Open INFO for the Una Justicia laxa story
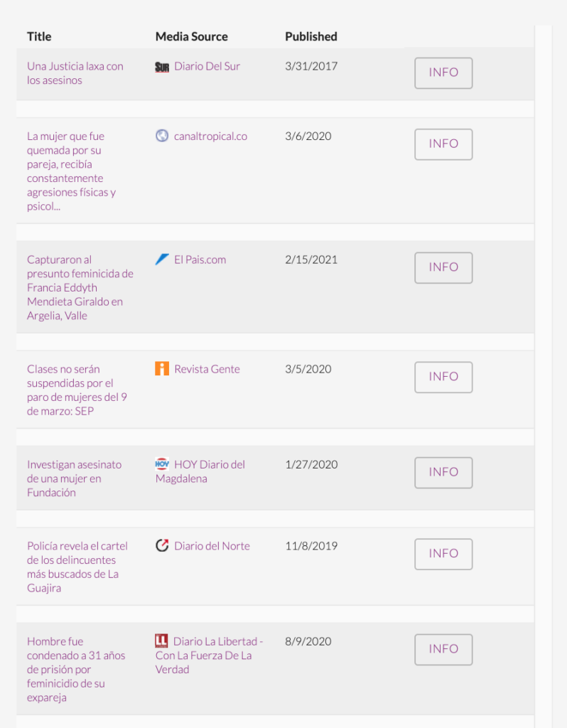This screenshot has width=567, height=728. tap(443, 73)
